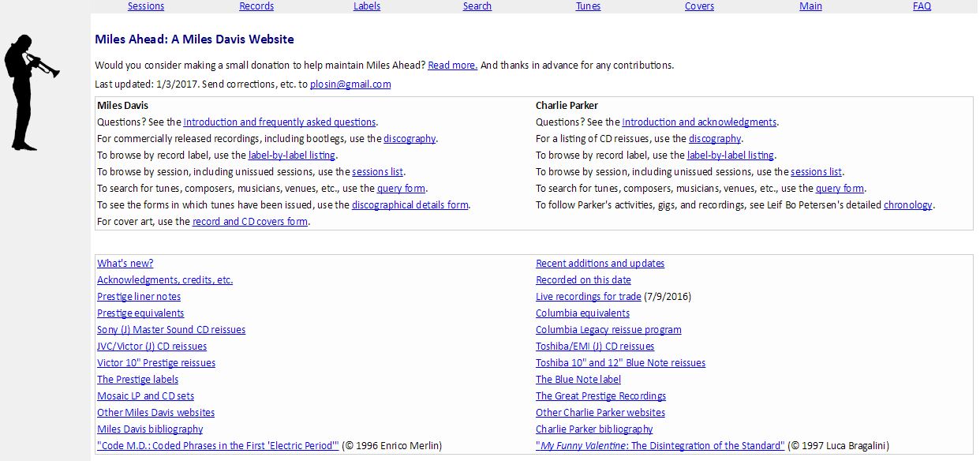Open the Tunes navigation link
Viewport: 980px width, 461px height.
589,6
